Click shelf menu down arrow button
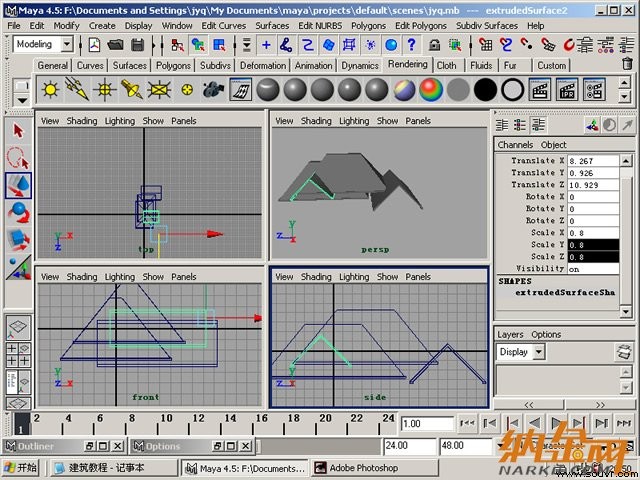640x480 pixels. coord(22,100)
